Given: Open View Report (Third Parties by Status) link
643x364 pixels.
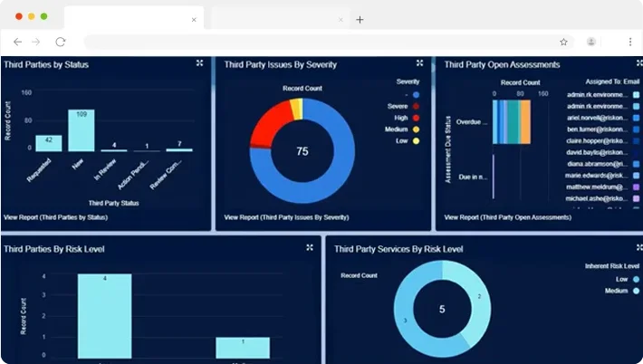Looking at the screenshot, I should click(x=55, y=217).
